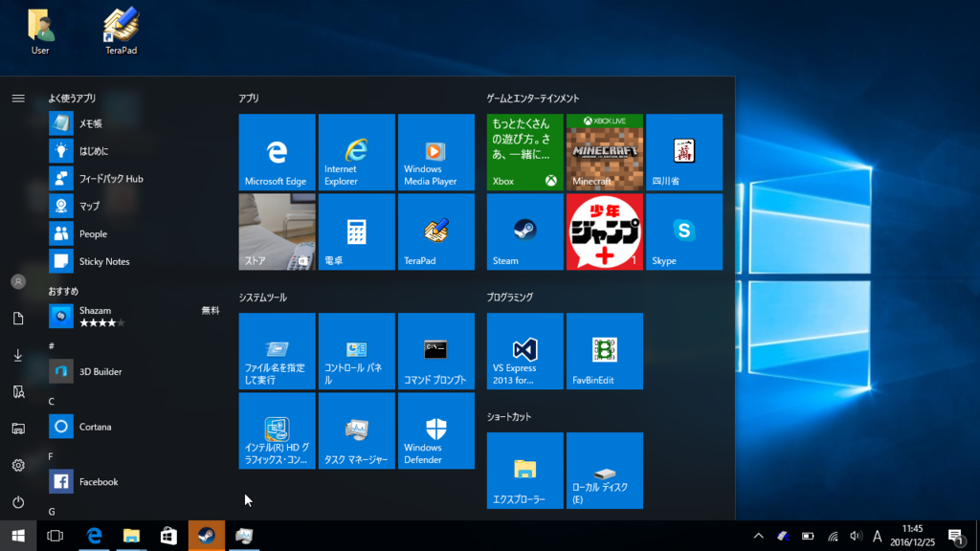980x551 pixels.
Task: Launch the Steam tile
Action: 525,231
